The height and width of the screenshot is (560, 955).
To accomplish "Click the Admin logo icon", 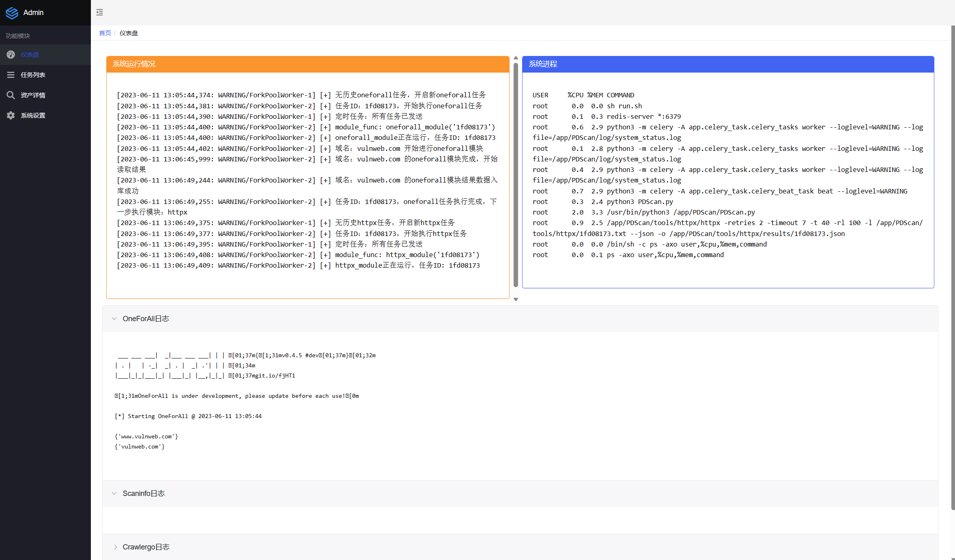I will 12,13.
